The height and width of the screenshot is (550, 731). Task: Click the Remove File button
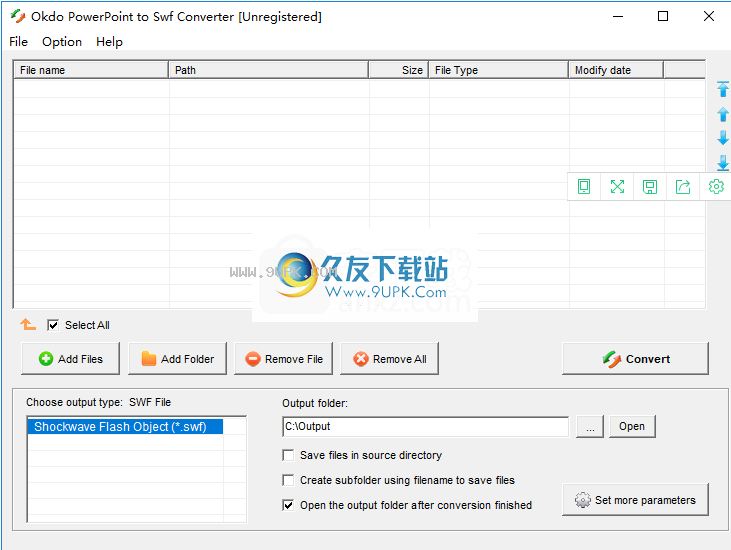pyautogui.click(x=283, y=358)
